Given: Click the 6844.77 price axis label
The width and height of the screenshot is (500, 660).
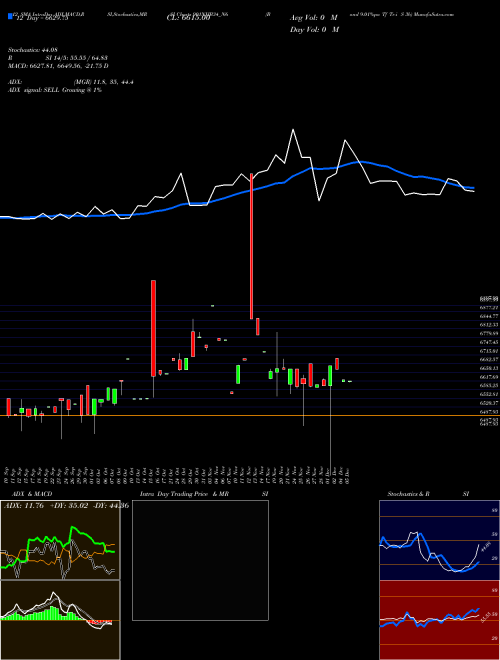Looking at the screenshot, I should click(x=489, y=316).
